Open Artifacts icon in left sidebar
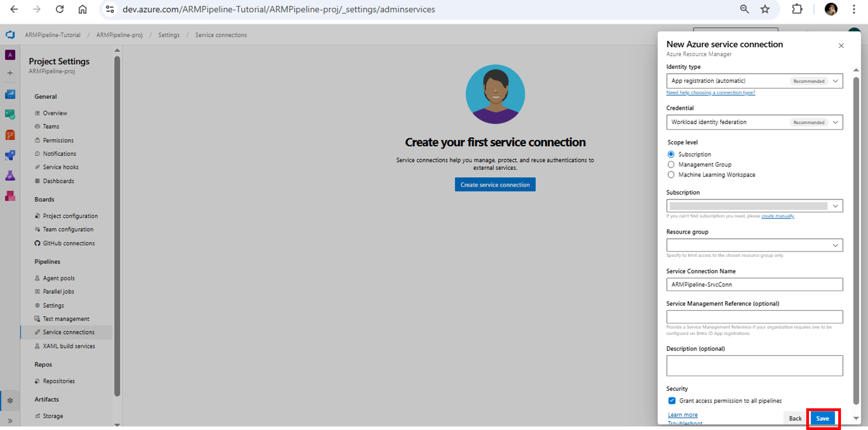868x430 pixels. [x=10, y=196]
